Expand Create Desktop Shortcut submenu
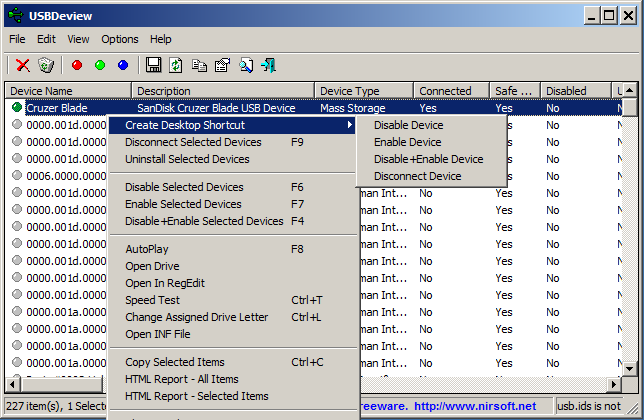Viewport: 644px width, 420px height. click(x=232, y=125)
